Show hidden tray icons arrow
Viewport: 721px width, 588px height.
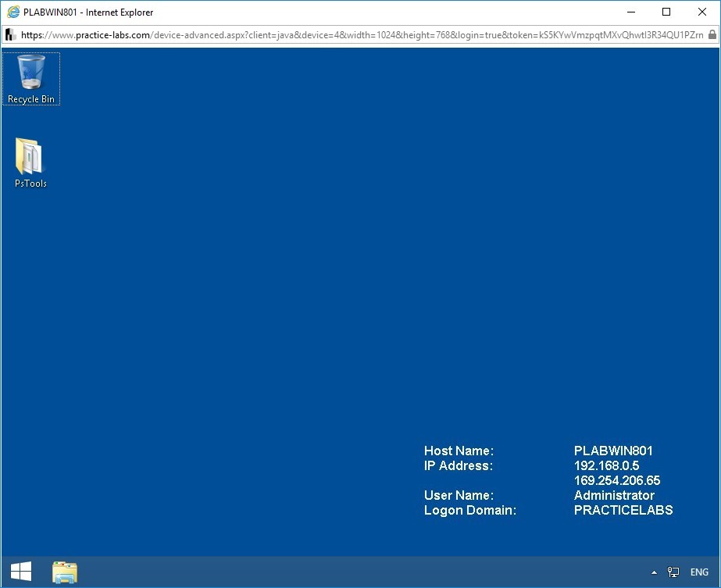click(654, 572)
